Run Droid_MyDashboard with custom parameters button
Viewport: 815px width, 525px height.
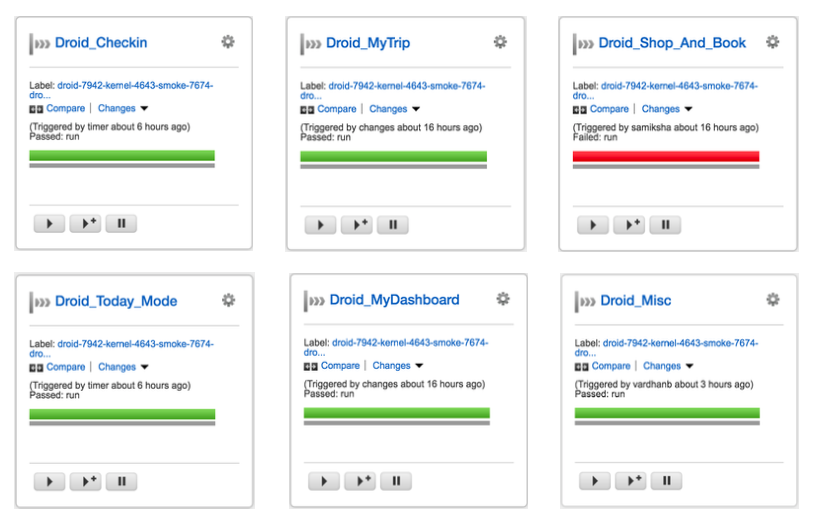pyautogui.click(x=360, y=482)
